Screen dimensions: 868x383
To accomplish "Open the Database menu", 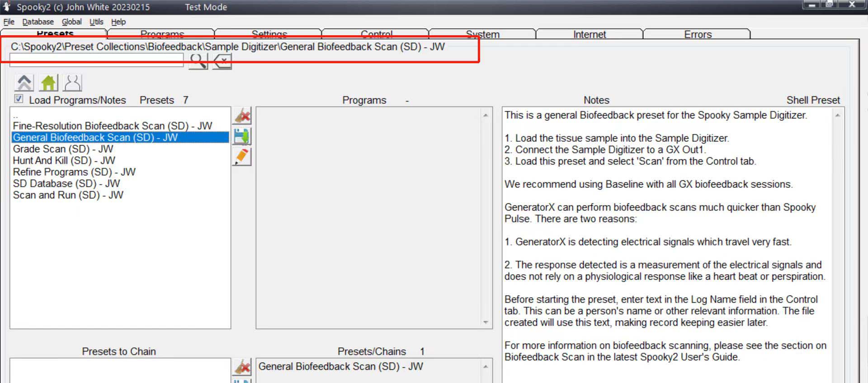I will tap(38, 22).
